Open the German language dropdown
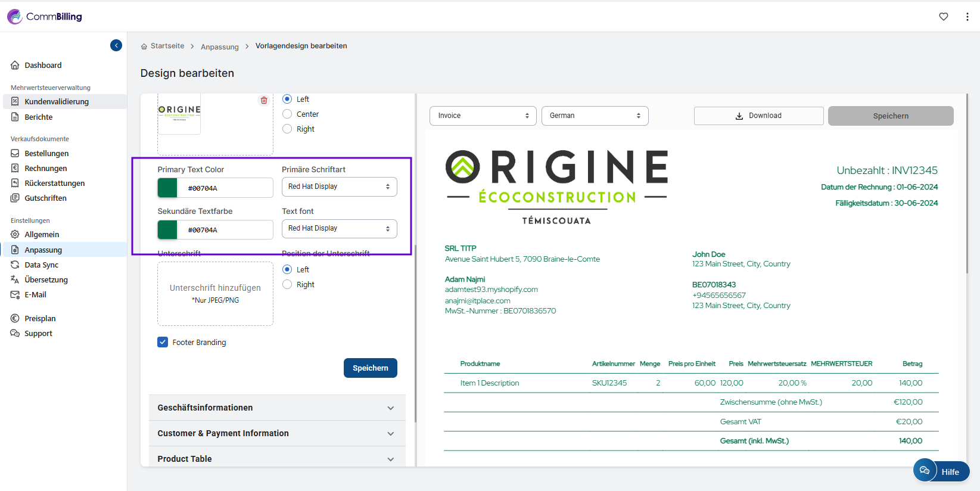The width and height of the screenshot is (980, 491). click(595, 116)
